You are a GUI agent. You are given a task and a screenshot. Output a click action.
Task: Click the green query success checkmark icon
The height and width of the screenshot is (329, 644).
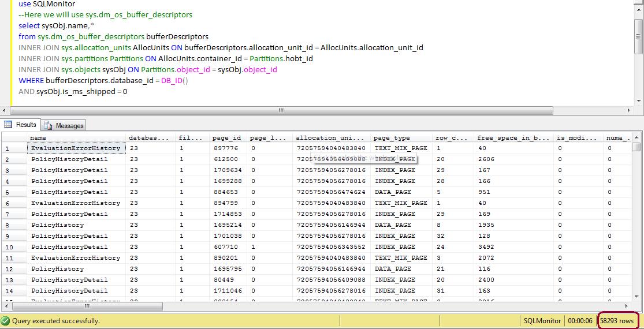[x=6, y=320]
